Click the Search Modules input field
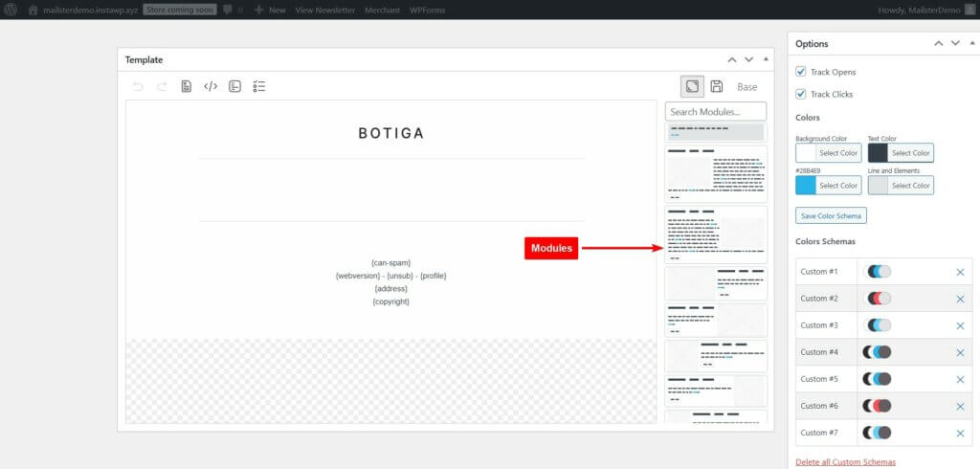The height and width of the screenshot is (469, 980). click(715, 112)
